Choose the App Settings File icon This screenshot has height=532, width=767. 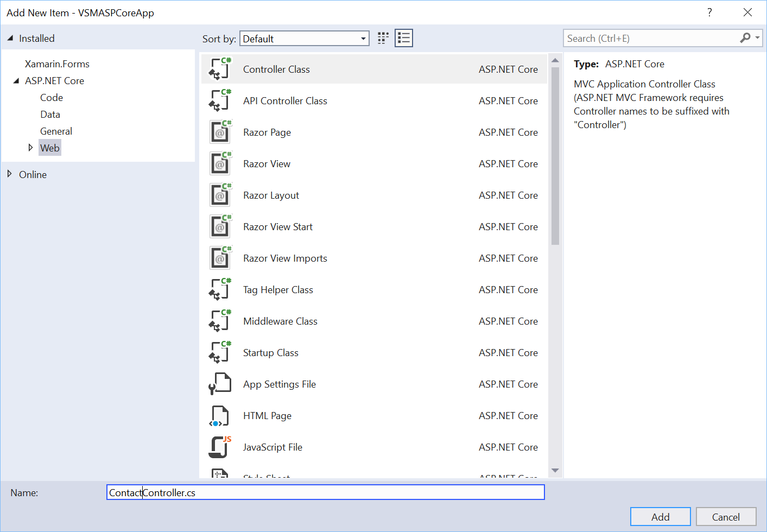tap(220, 384)
